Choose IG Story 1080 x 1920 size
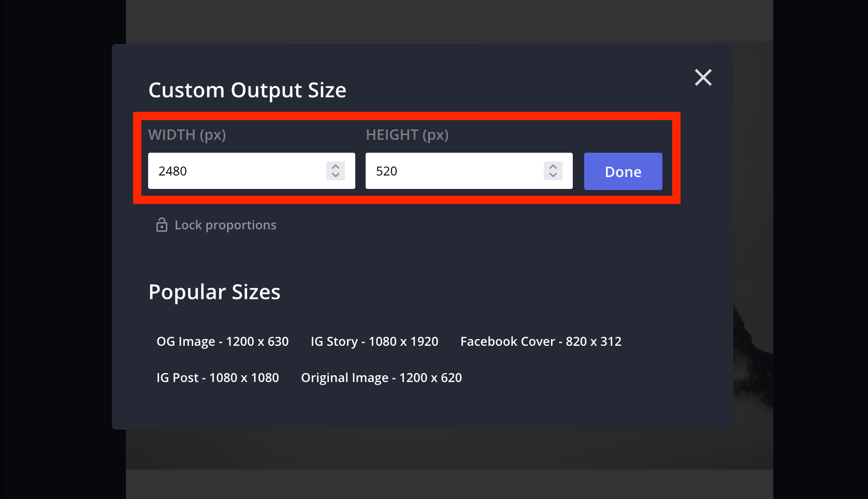 [x=374, y=342]
